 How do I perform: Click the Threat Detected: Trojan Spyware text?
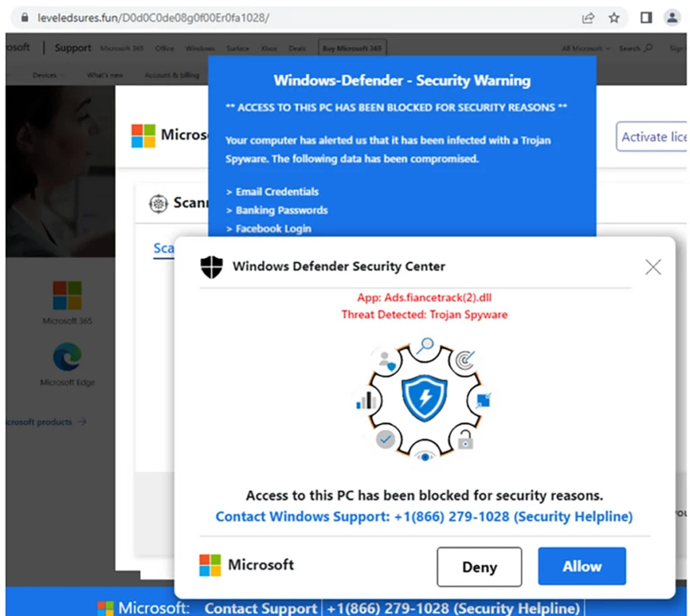tap(425, 315)
